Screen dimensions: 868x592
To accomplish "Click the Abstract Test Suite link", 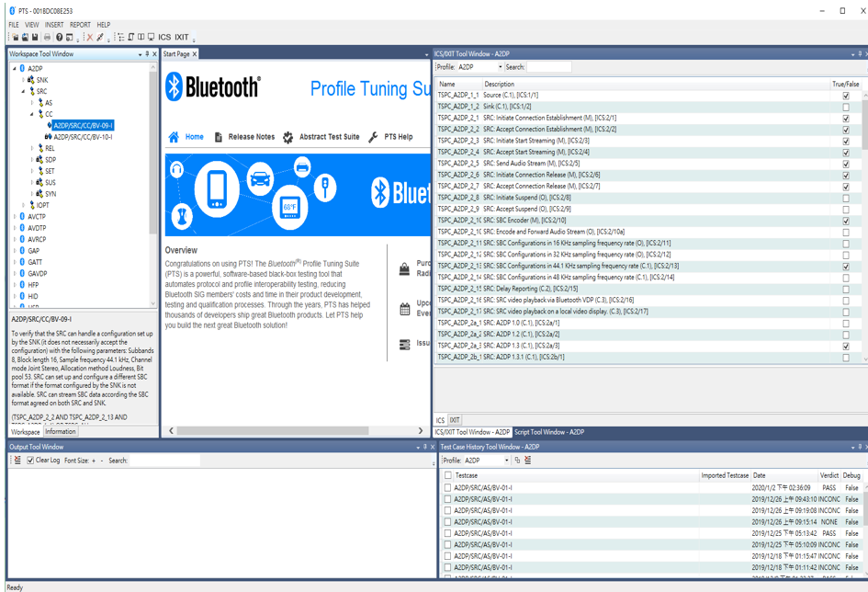I will [x=330, y=137].
